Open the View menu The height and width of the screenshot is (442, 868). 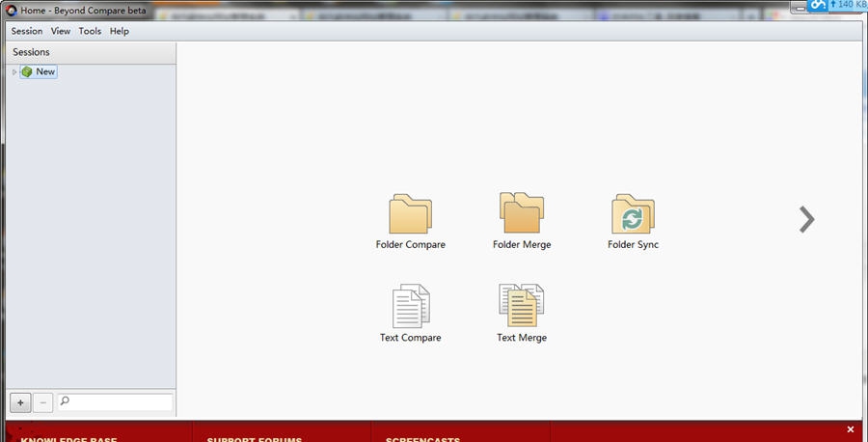tap(61, 31)
